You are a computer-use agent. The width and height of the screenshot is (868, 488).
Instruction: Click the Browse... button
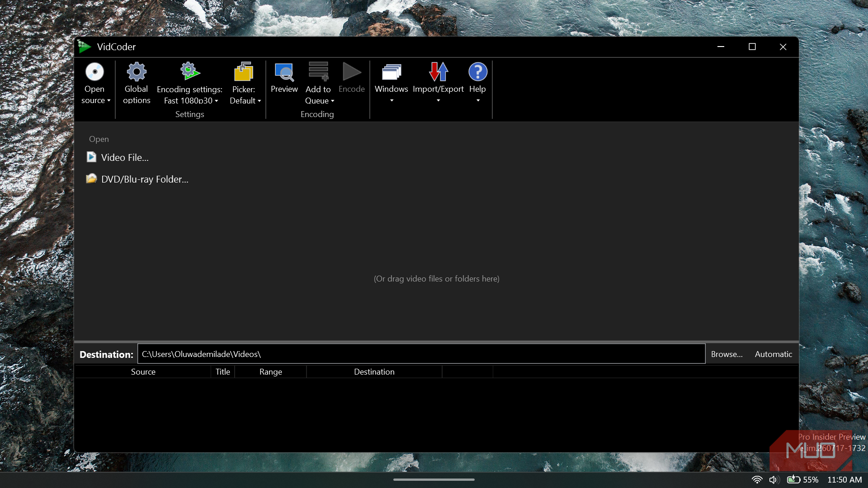tap(726, 354)
